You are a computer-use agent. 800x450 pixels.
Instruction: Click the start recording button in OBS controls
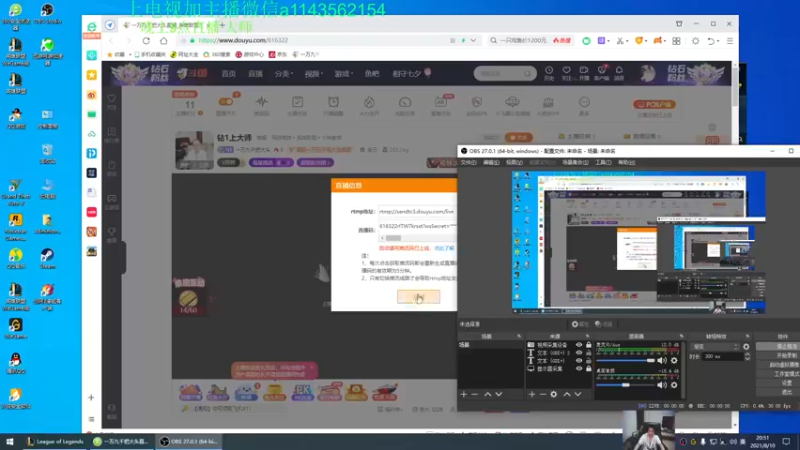(778, 356)
